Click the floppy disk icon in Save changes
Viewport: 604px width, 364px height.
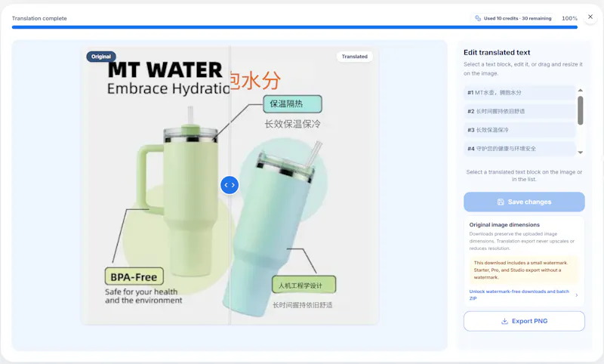pos(501,202)
